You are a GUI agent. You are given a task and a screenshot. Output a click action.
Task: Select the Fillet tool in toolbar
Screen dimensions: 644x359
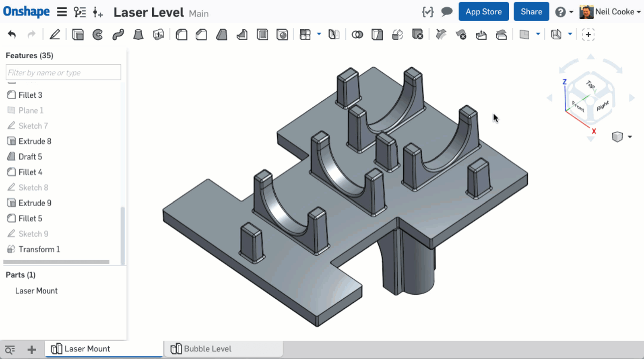point(182,35)
